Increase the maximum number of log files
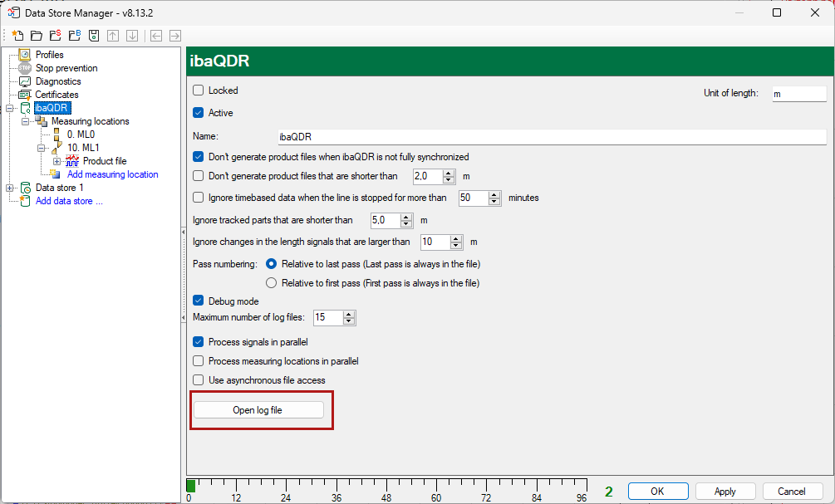 [349, 315]
